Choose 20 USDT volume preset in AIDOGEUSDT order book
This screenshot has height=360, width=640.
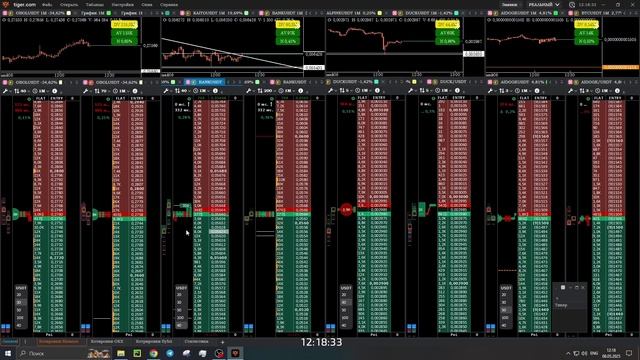pos(504,295)
